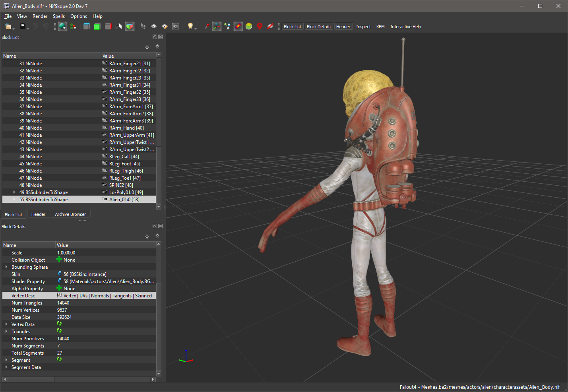The width and height of the screenshot is (568, 392).
Task: Open the light bulb dropdown arrow
Action: click(196, 29)
